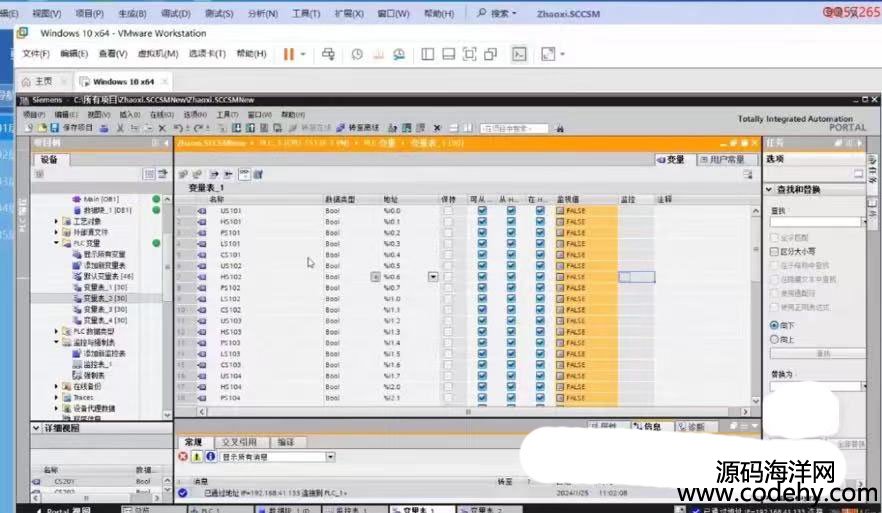Image resolution: width=882 pixels, height=513 pixels.
Task: Toggle accessible from HMI checkbox for PS104
Action: point(482,398)
